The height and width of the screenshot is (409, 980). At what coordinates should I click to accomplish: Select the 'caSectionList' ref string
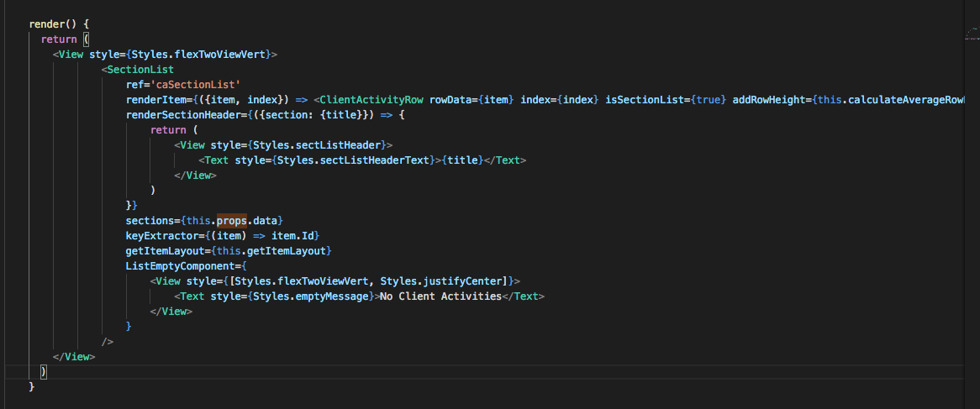pyautogui.click(x=195, y=84)
